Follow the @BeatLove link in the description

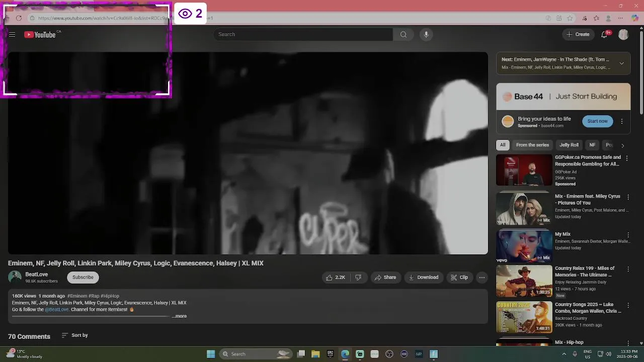click(56, 310)
